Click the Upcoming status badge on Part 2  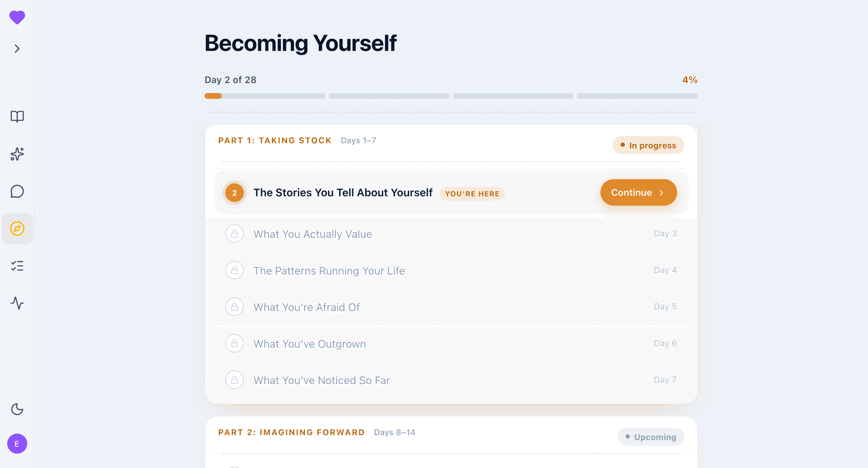(651, 437)
